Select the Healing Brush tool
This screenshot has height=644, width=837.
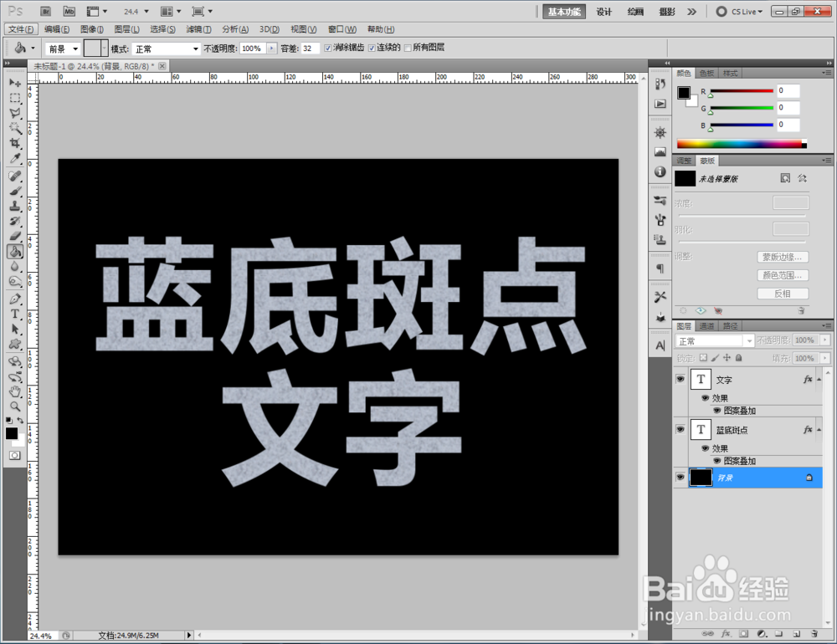15,176
